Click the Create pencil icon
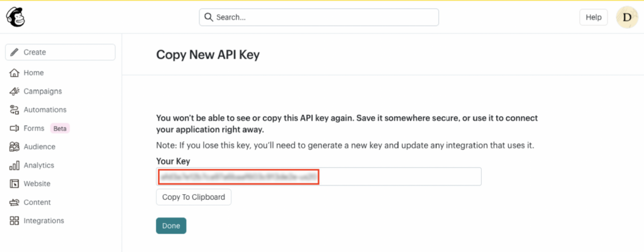 pos(14,52)
